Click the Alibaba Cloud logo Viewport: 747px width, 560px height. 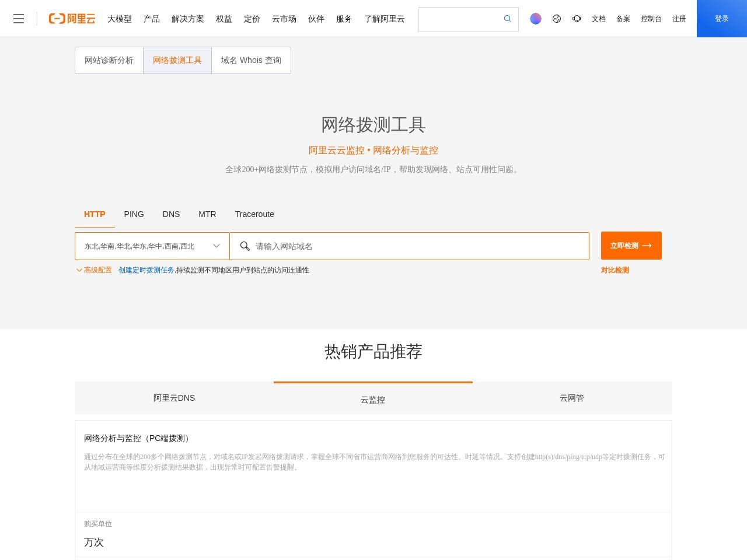pos(71,18)
